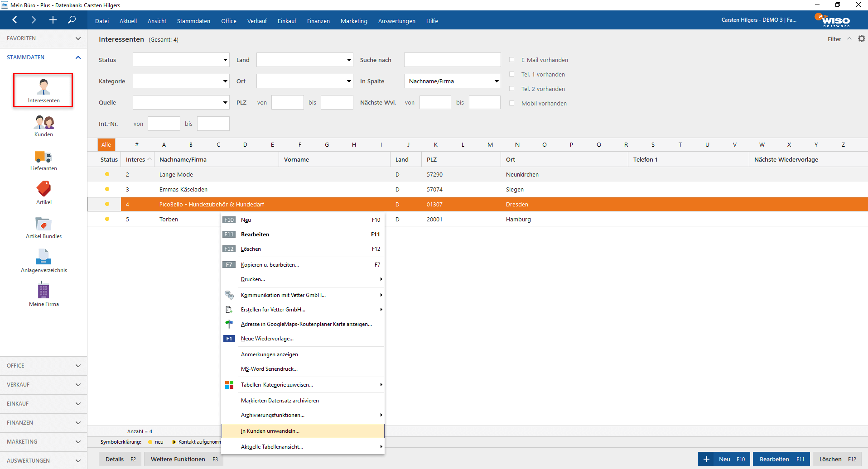Click the WISO software logo
Viewport: 868px width, 469px height.
click(x=833, y=20)
